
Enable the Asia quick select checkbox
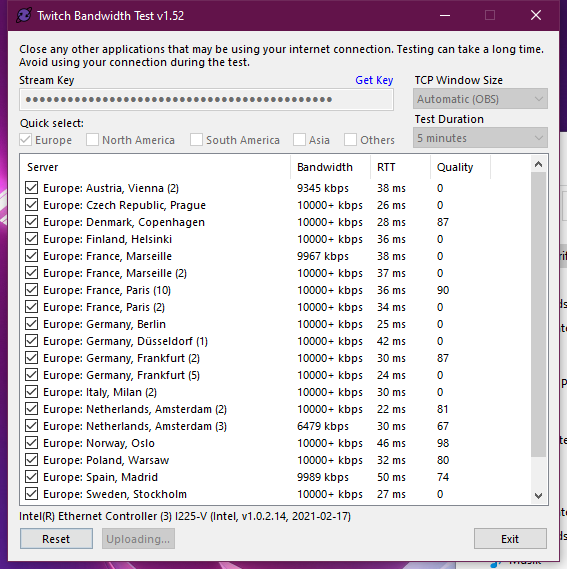299,140
